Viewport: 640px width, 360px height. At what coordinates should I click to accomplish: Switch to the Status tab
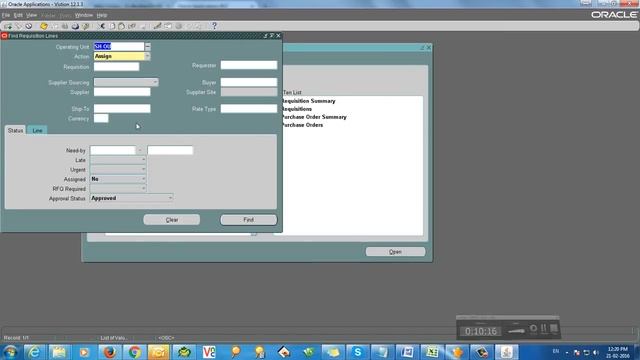point(16,130)
